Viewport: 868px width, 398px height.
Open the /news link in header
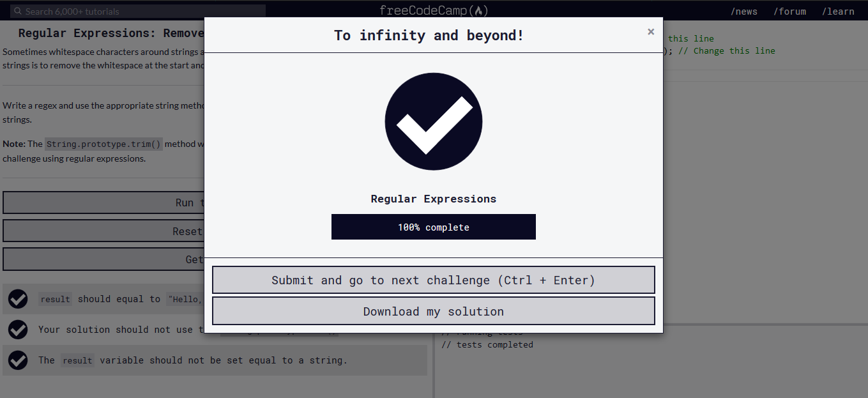click(744, 11)
